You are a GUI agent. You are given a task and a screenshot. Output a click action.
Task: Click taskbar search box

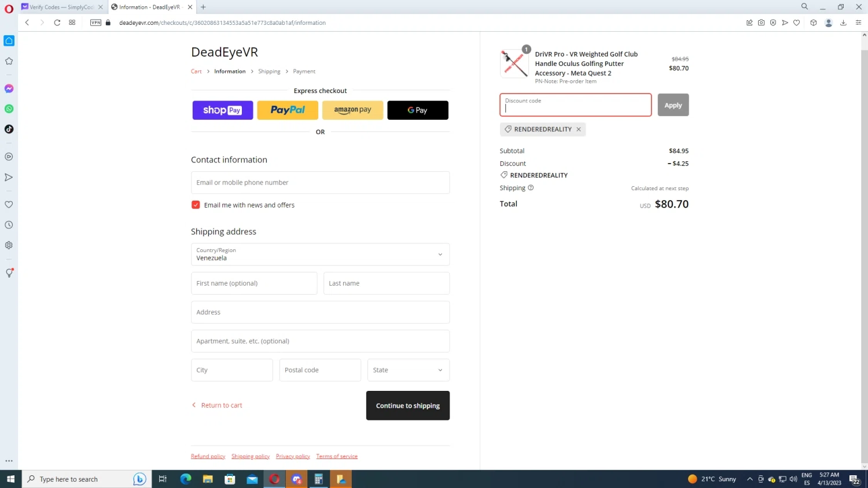[87, 479]
